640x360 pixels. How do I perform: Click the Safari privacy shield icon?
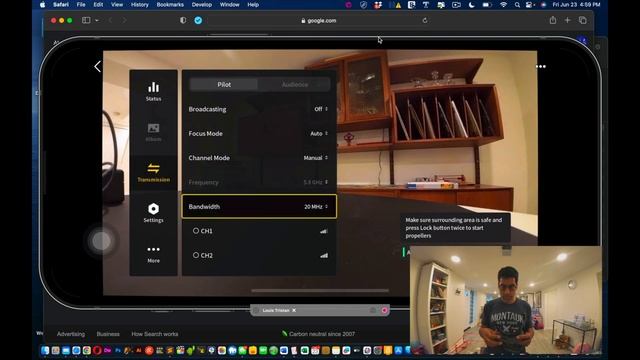(x=183, y=20)
